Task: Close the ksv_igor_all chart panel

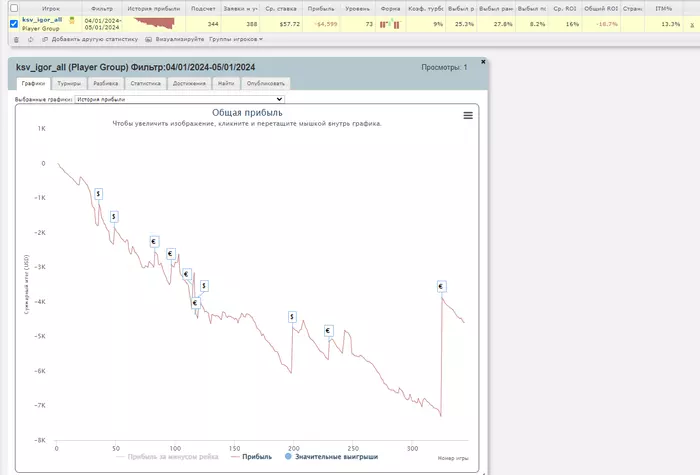Action: click(483, 62)
